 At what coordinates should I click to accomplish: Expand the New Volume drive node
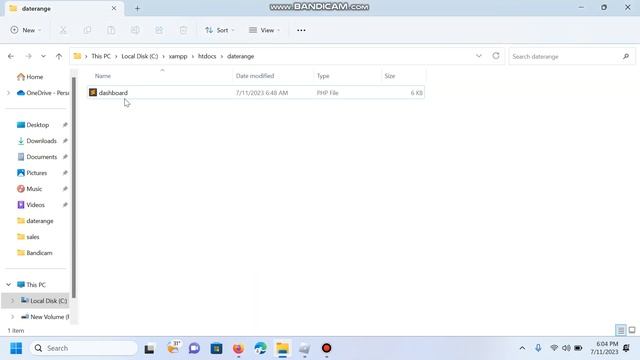pos(13,317)
